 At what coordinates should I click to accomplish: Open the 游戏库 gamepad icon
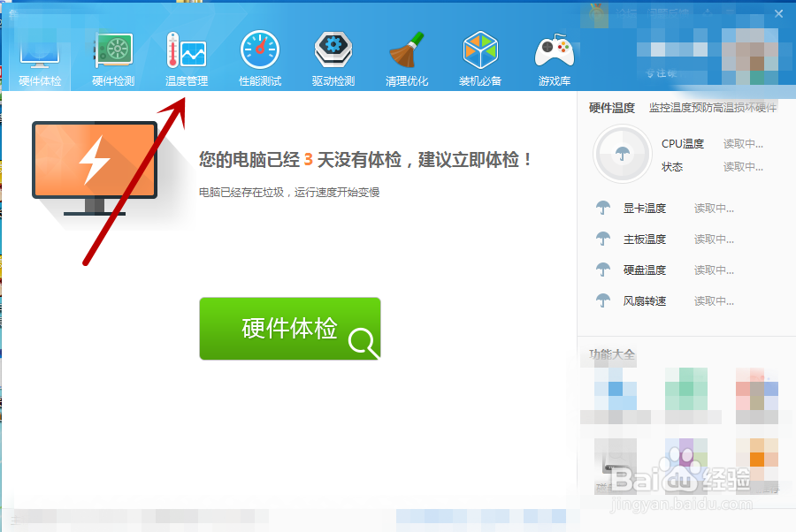coord(555,58)
